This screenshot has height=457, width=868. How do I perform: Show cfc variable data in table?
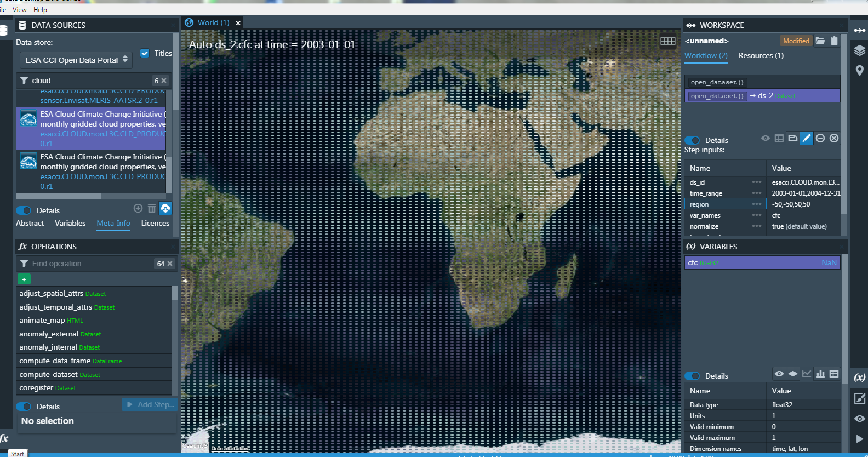pos(834,374)
